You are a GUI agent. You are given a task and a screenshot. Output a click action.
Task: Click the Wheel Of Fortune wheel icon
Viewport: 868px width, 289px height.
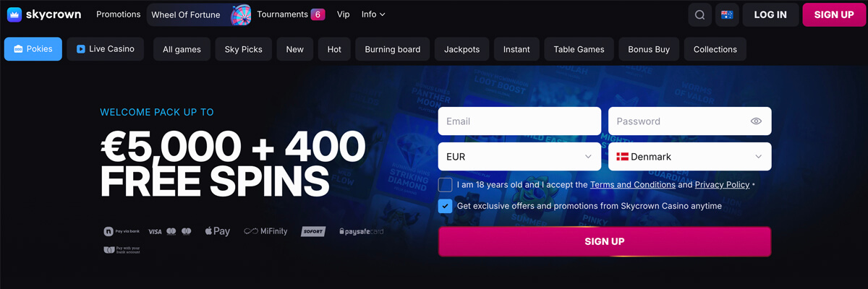tap(241, 14)
